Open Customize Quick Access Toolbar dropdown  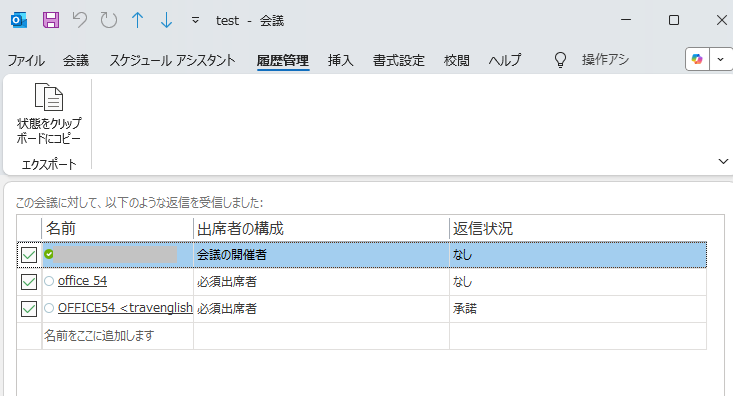tap(195, 20)
